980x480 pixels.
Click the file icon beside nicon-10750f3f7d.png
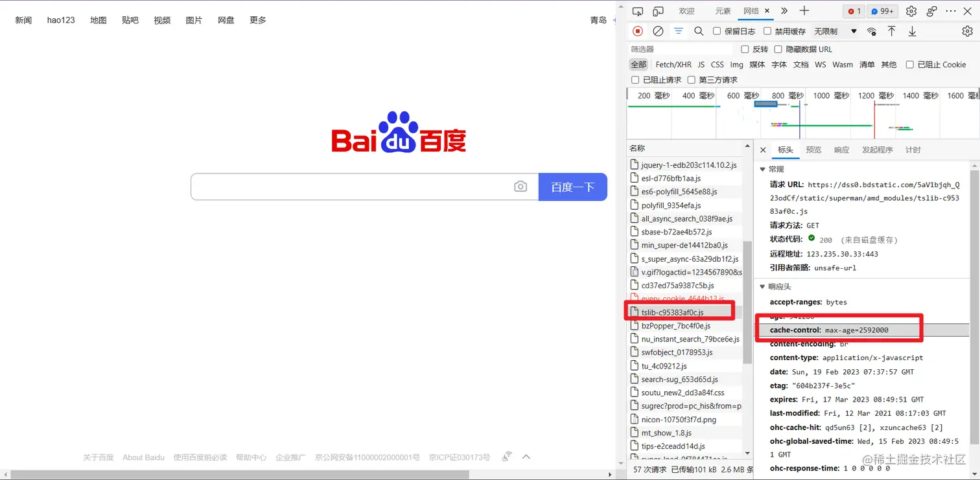[635, 419]
